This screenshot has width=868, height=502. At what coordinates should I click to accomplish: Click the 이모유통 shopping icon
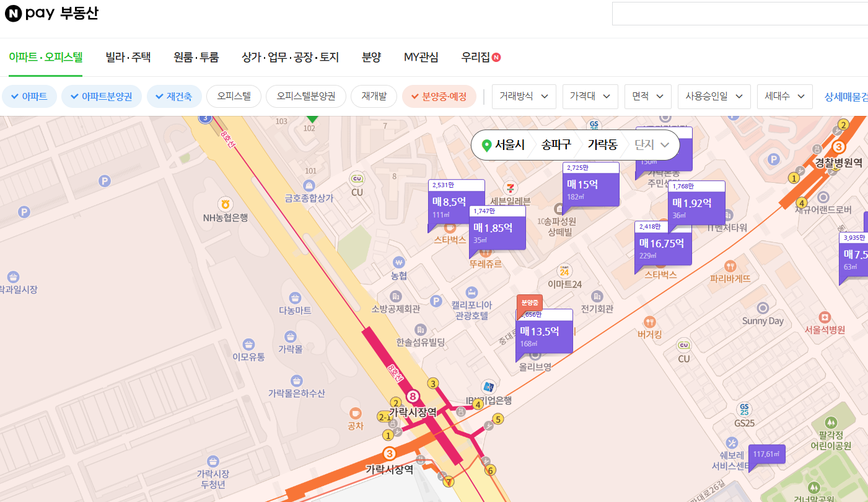pos(248,343)
